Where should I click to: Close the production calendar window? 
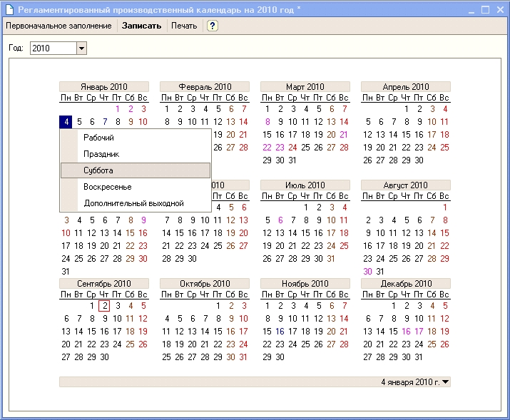[x=499, y=10]
